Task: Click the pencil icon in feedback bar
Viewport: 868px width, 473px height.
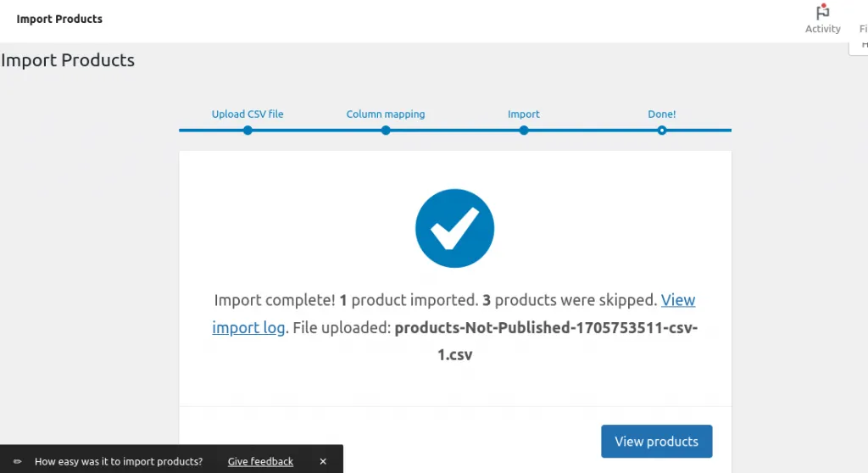Action: tap(18, 462)
